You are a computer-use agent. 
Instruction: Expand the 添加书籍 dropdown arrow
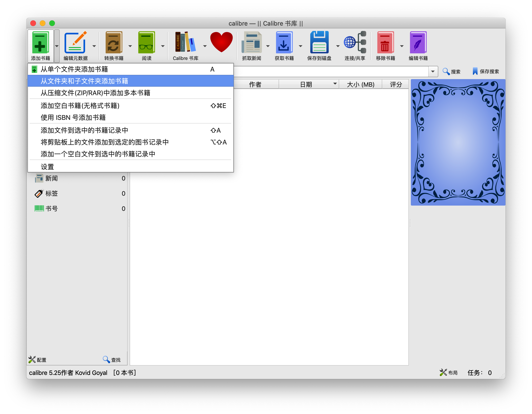57,46
